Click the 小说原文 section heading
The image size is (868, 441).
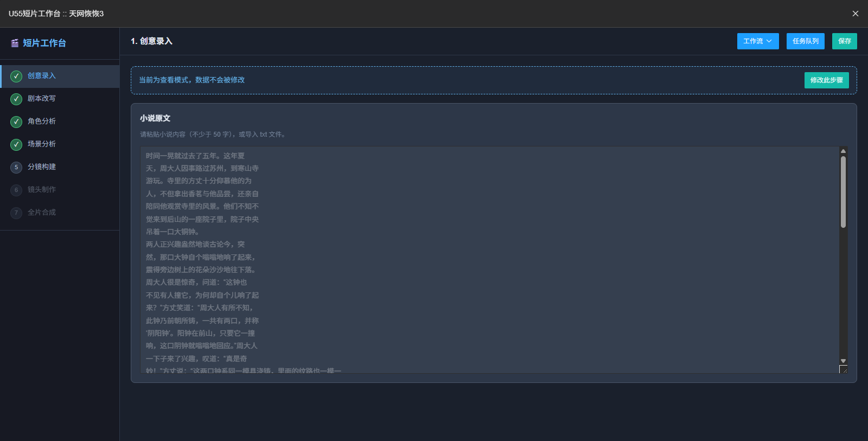(x=155, y=118)
